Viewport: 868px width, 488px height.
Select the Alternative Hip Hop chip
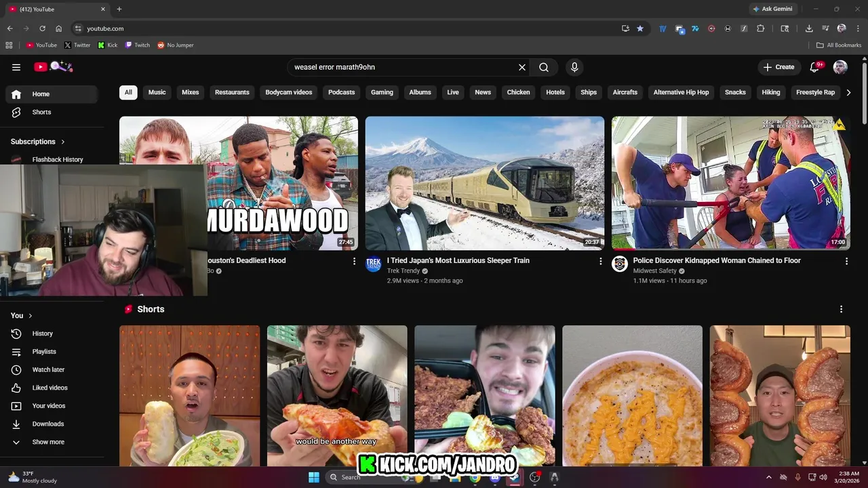pyautogui.click(x=681, y=92)
